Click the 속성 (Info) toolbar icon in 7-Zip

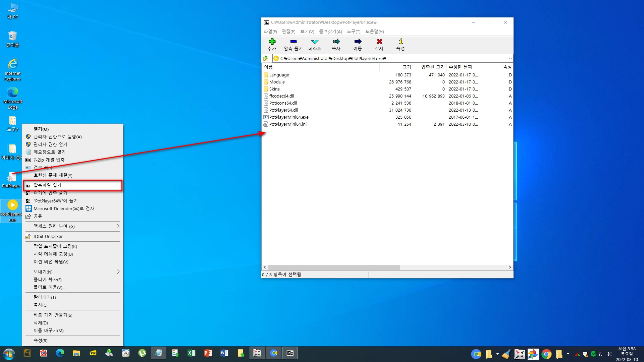tap(400, 44)
